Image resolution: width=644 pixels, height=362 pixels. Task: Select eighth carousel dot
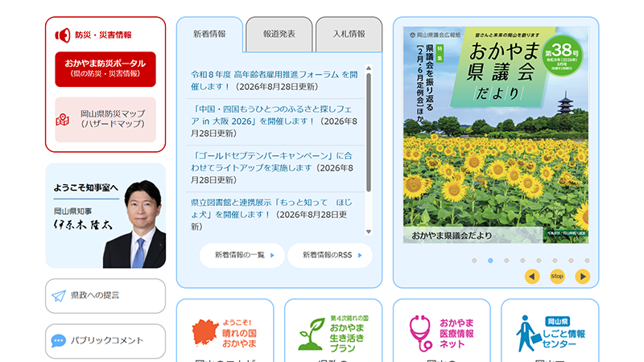(x=587, y=261)
